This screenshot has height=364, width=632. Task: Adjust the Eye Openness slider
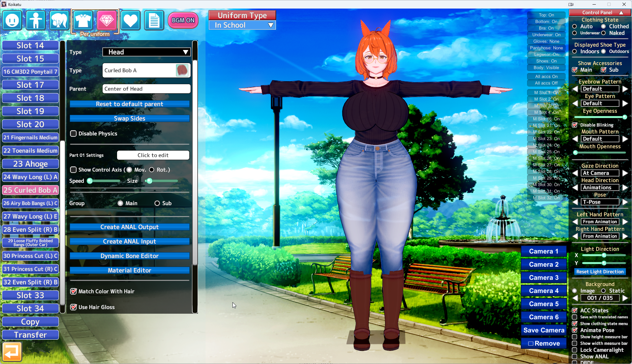(x=624, y=117)
